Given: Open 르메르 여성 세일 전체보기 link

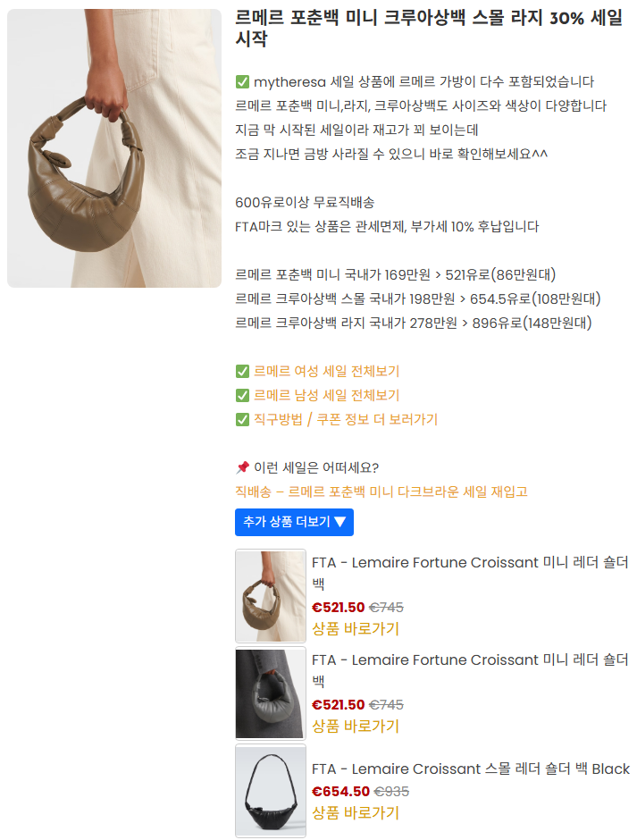Looking at the screenshot, I should pyautogui.click(x=326, y=371).
